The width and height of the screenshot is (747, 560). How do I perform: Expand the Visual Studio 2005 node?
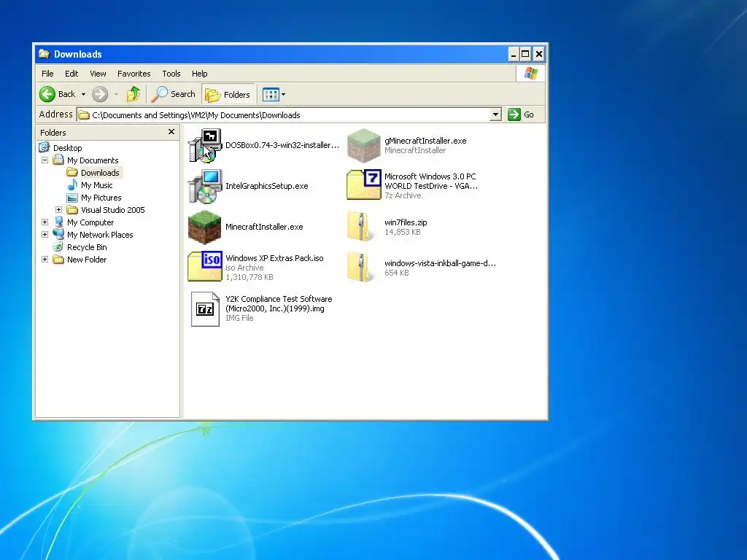coord(58,209)
